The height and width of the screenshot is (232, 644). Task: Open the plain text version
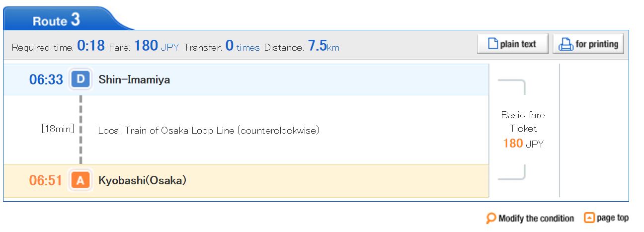[513, 44]
